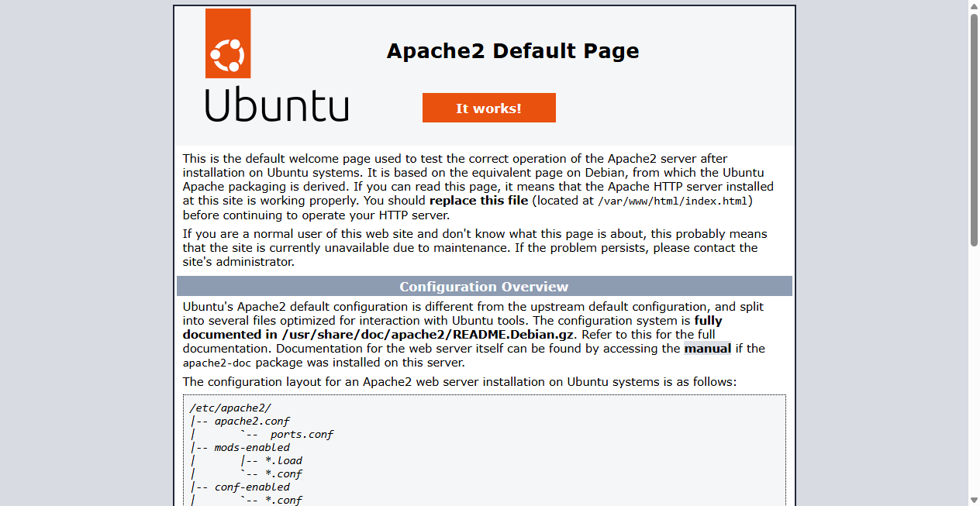
Task: Open the "manual" documentation link
Action: pos(708,349)
